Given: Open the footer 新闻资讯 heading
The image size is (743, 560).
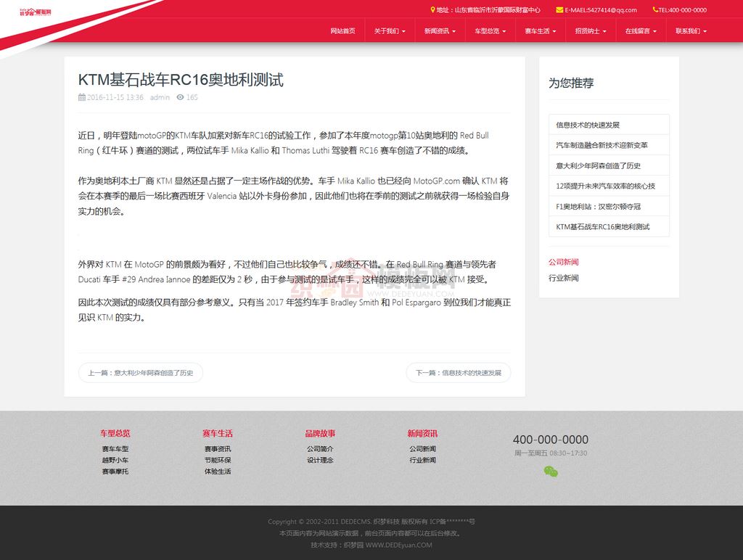Looking at the screenshot, I should click(422, 433).
